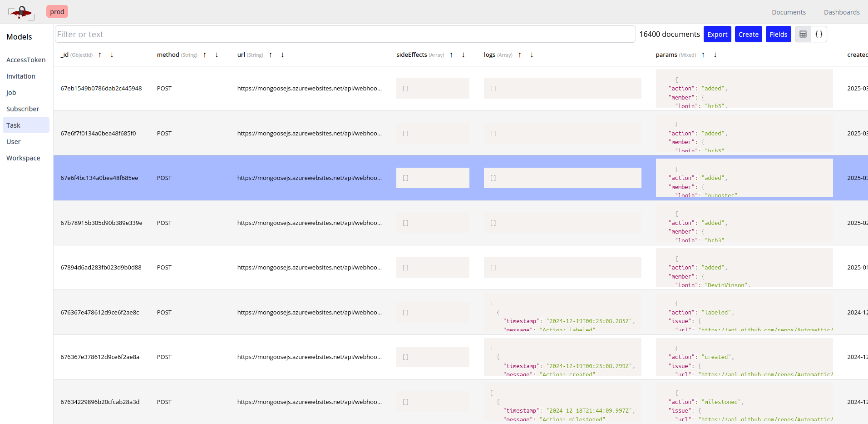
Task: Click the Mongoose Studio logo
Action: [21, 12]
